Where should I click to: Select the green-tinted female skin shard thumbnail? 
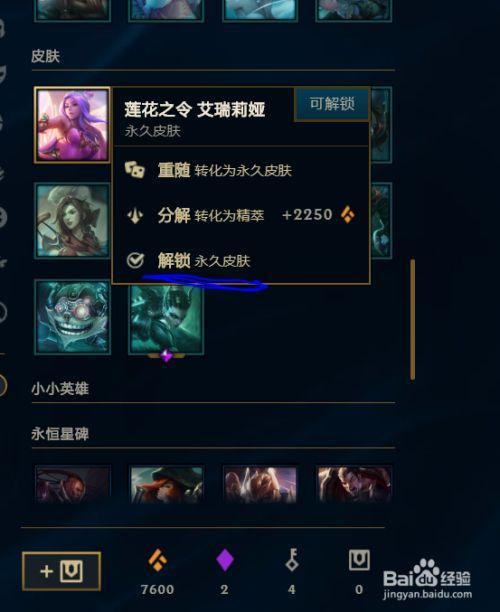(73, 221)
